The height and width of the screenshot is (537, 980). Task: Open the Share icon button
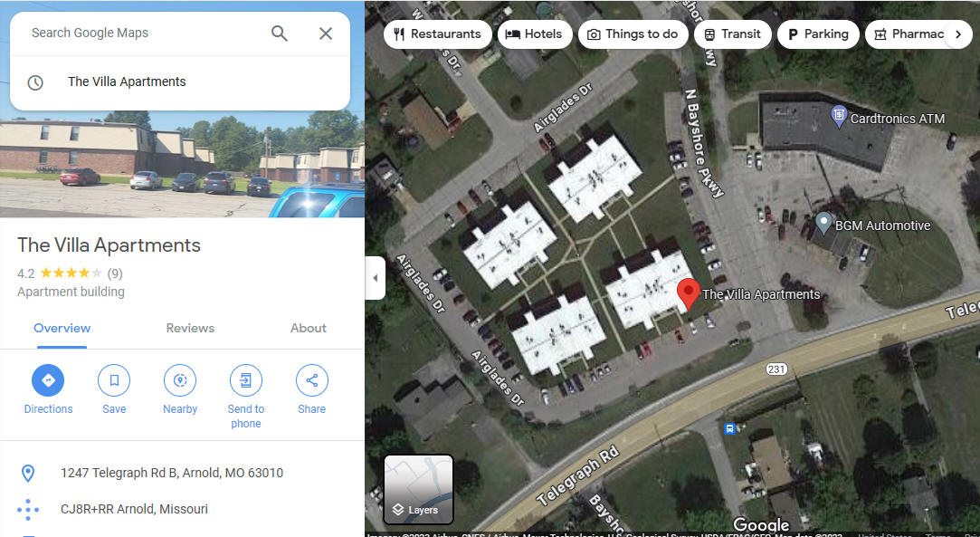click(x=312, y=380)
